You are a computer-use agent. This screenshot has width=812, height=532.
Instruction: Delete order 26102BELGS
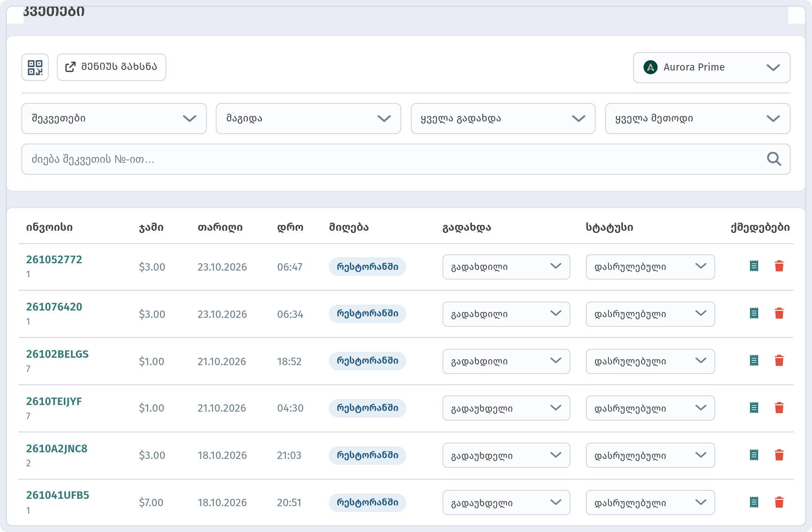(779, 360)
